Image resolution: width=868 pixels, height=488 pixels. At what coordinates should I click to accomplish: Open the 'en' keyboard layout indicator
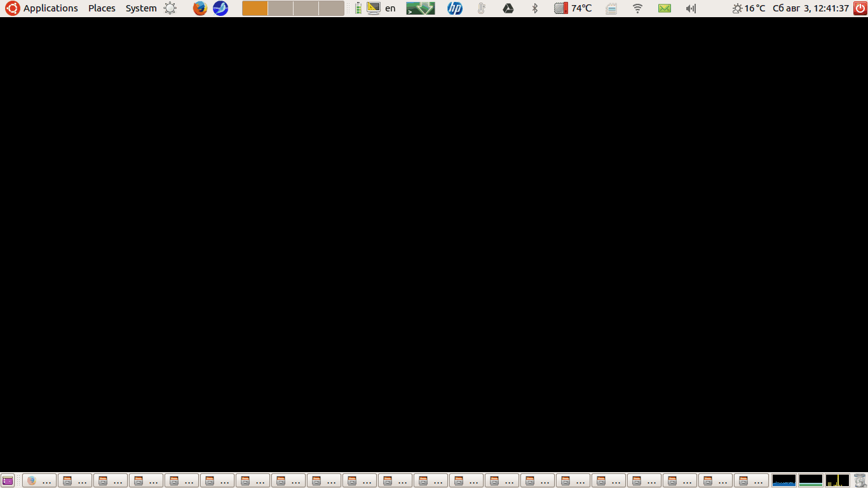pyautogui.click(x=390, y=8)
